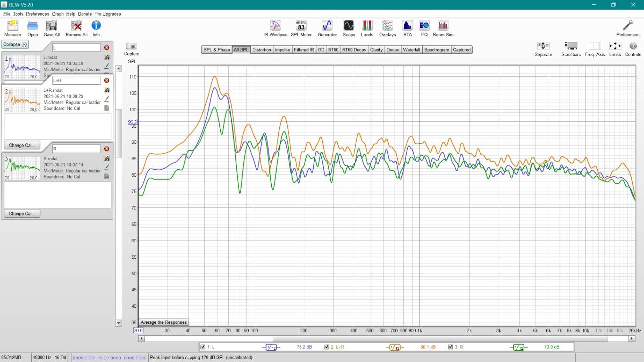
Task: Uncheck the '3: R' trace checkbox
Action: 451,347
